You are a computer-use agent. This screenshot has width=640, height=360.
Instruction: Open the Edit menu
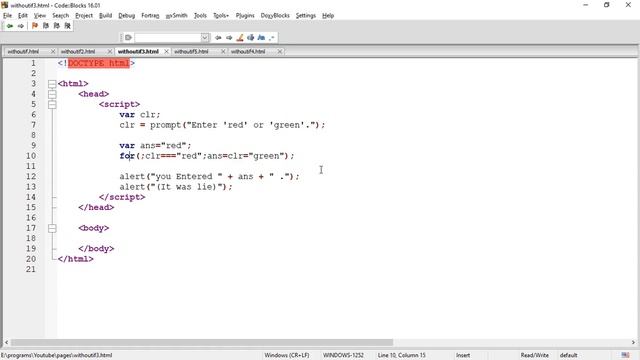click(22, 16)
